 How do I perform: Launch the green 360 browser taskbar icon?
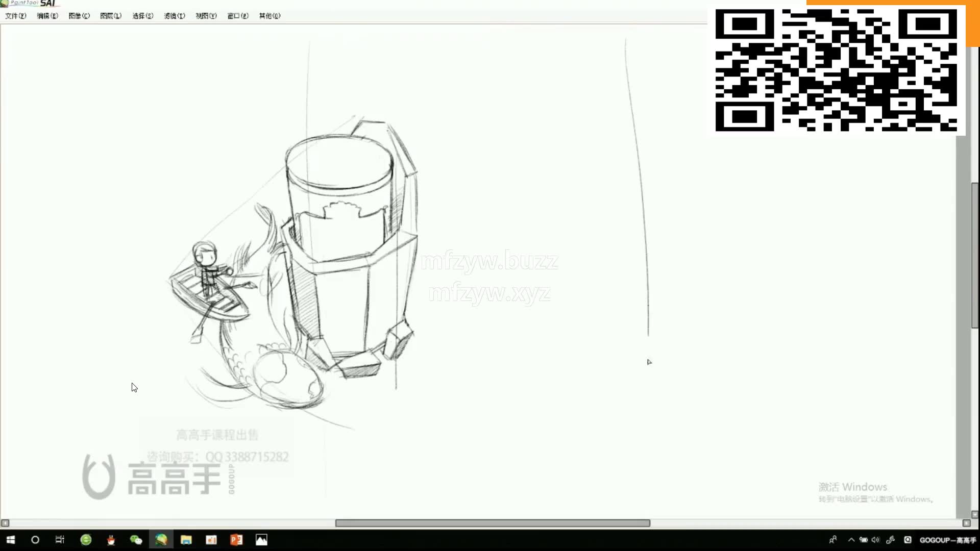click(86, 540)
